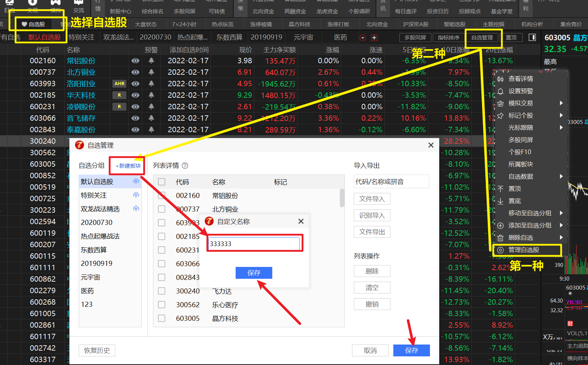This screenshot has width=588, height=365.
Task: Expand the 自选数据 submenu
Action: 561,176
